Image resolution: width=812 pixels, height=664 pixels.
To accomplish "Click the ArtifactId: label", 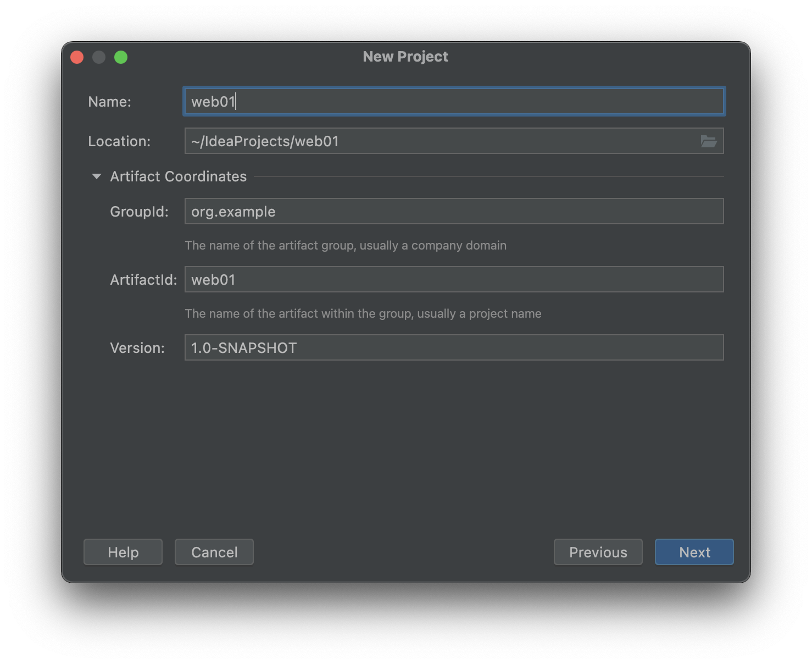I will (x=143, y=280).
